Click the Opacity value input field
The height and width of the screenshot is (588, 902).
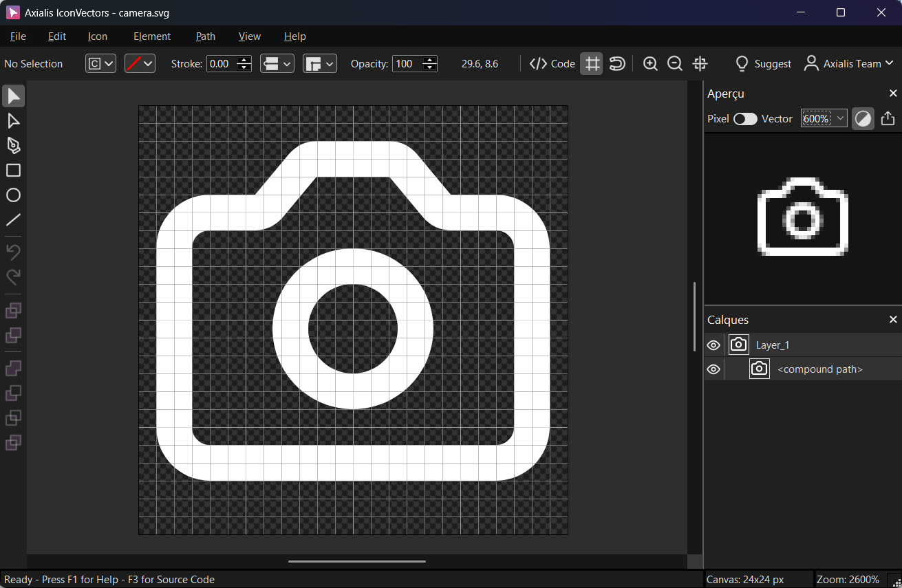407,64
